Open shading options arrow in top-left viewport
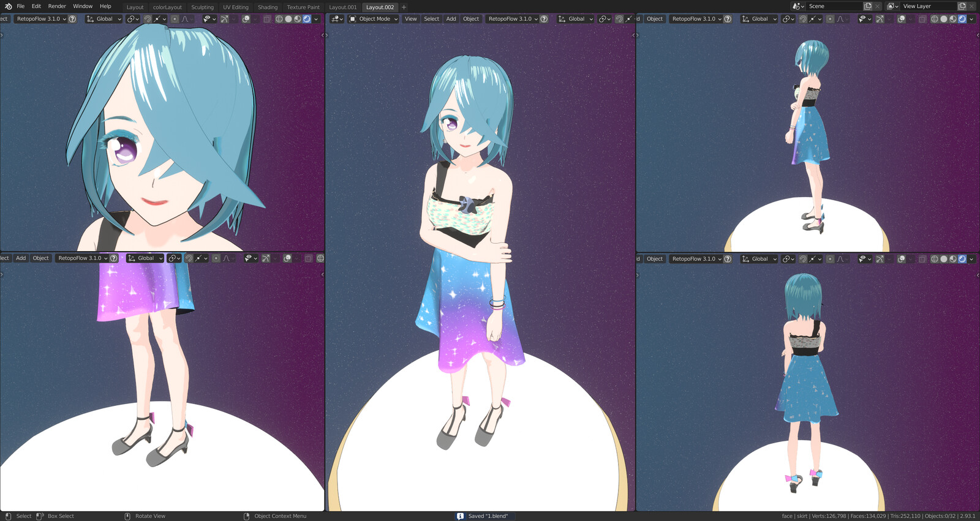980x521 pixels. 316,19
